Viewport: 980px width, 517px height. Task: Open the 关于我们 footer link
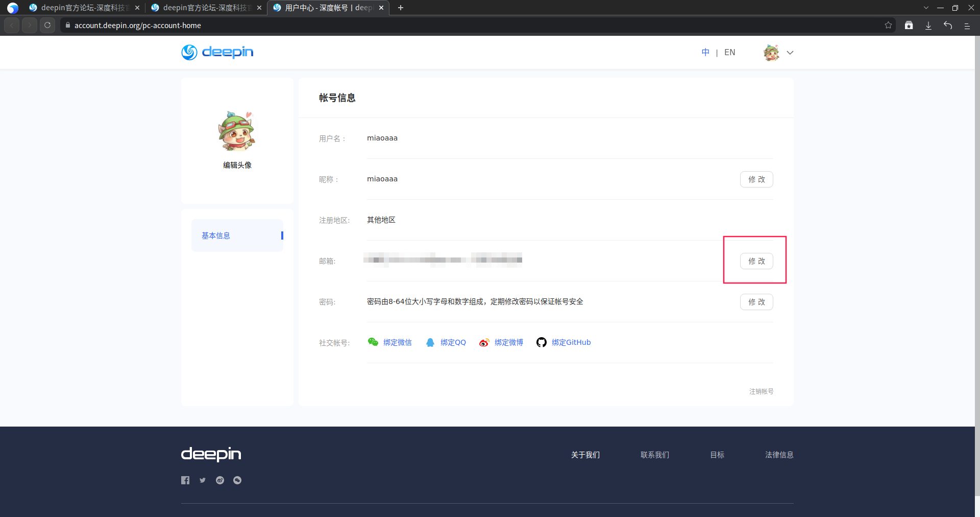(x=585, y=455)
